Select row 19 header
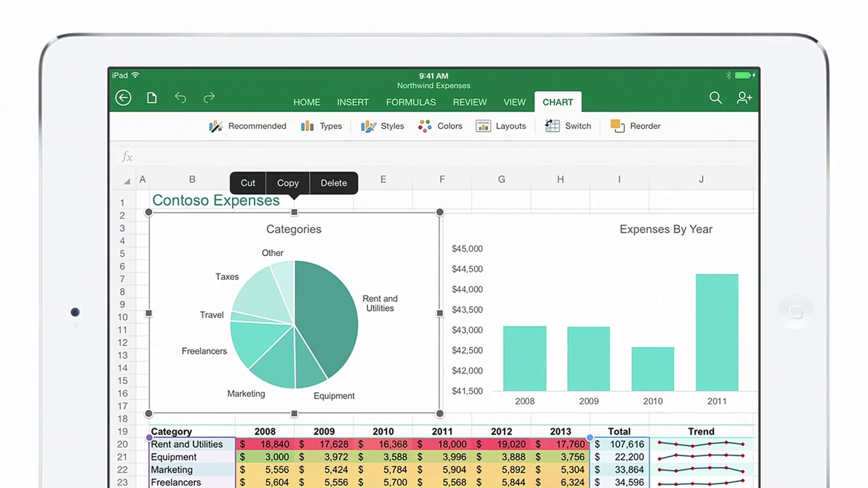The width and height of the screenshot is (868, 488). [x=123, y=432]
